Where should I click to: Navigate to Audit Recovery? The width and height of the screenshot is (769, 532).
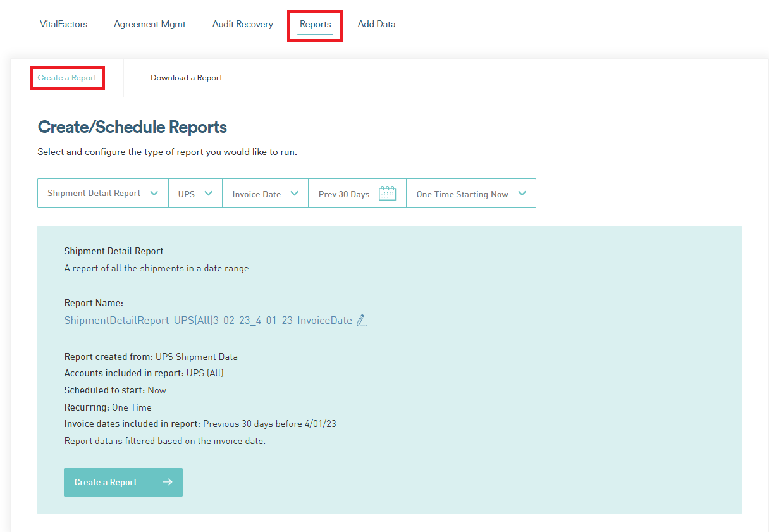click(242, 23)
